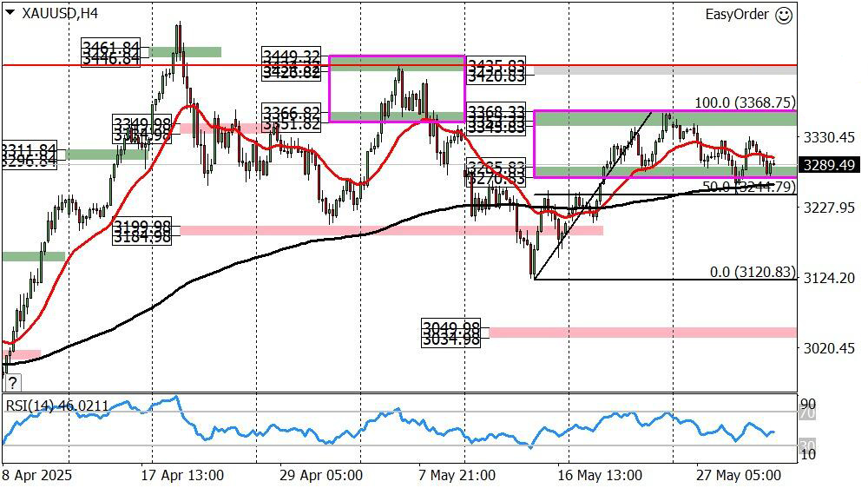Select the gray zone beside the 3420.83 label

tap(666, 70)
